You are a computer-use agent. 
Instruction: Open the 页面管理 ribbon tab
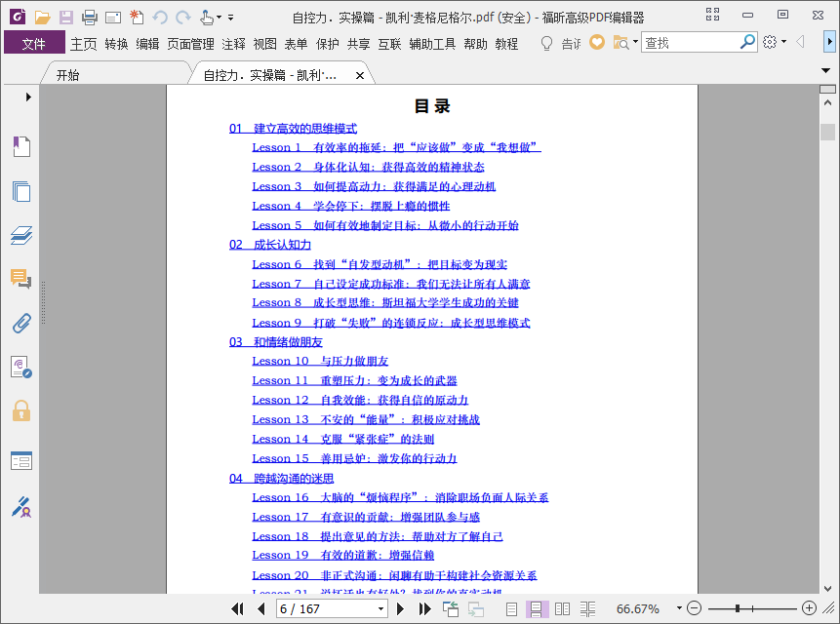click(x=190, y=43)
